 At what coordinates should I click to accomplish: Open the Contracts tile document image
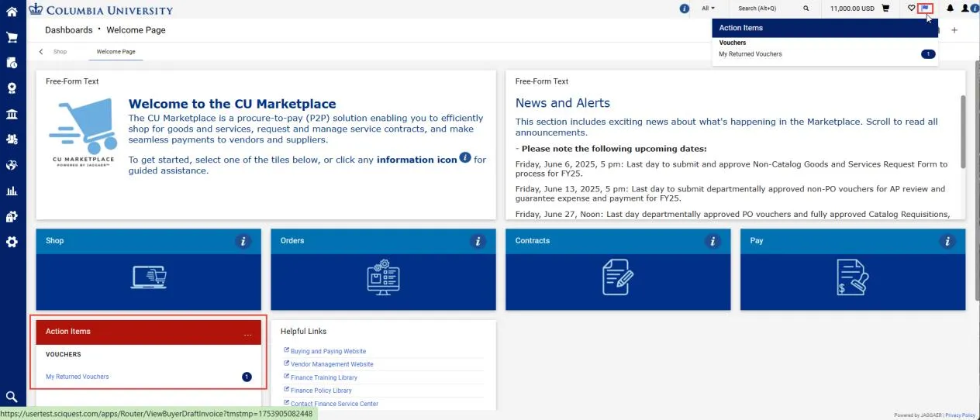(618, 277)
